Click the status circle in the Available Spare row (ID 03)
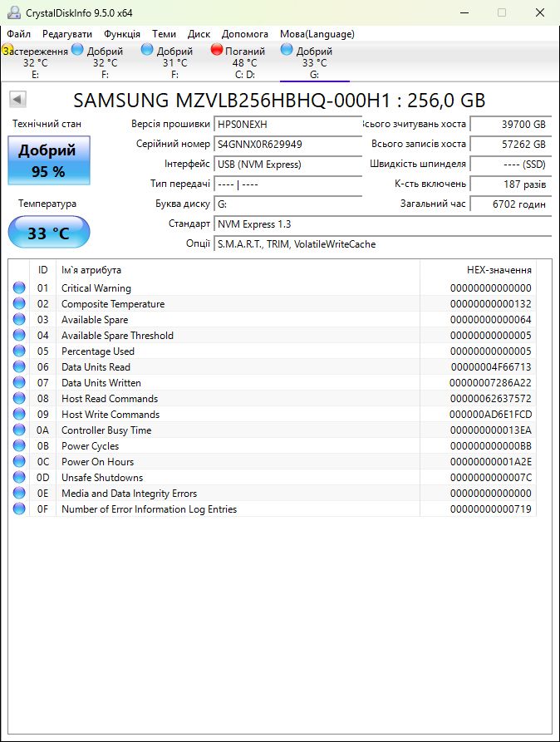The width and height of the screenshot is (560, 742). pyautogui.click(x=19, y=319)
